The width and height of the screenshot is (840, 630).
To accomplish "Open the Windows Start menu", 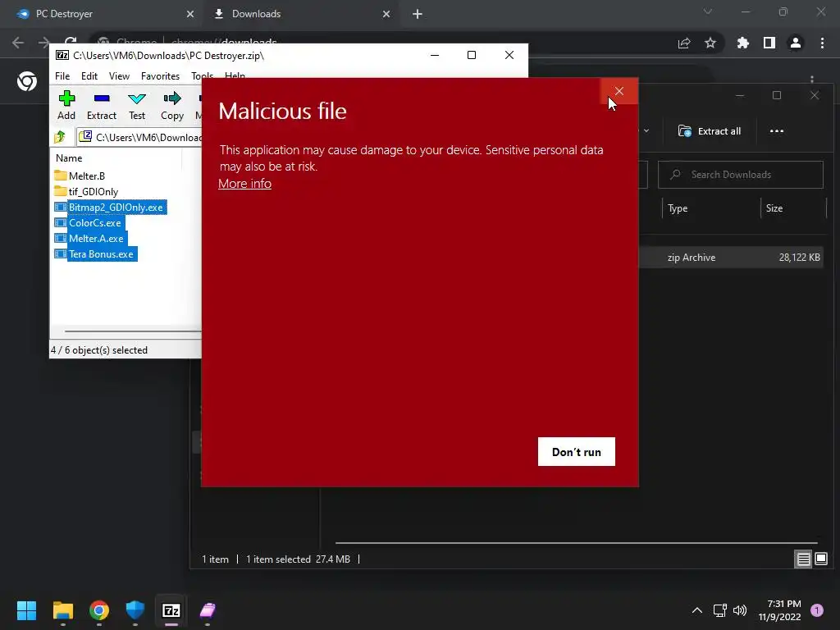I will (x=26, y=610).
